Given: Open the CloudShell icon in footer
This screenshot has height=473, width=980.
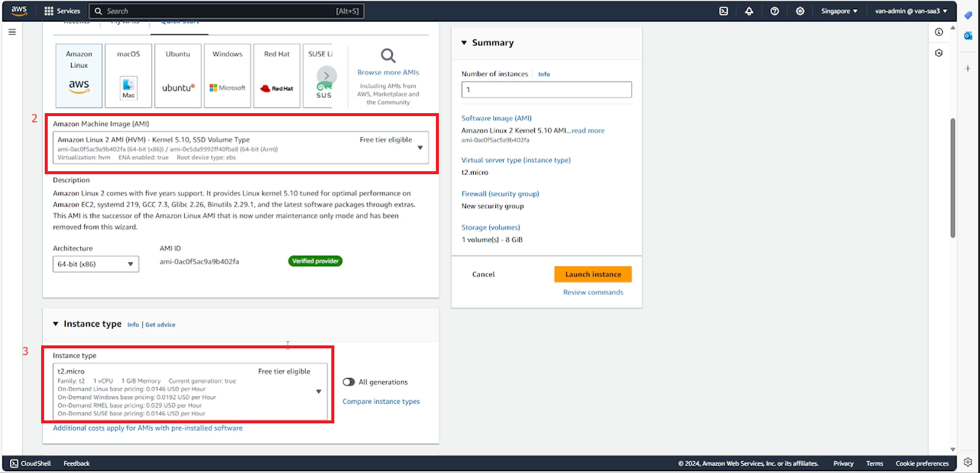Looking at the screenshot, I should [x=15, y=463].
